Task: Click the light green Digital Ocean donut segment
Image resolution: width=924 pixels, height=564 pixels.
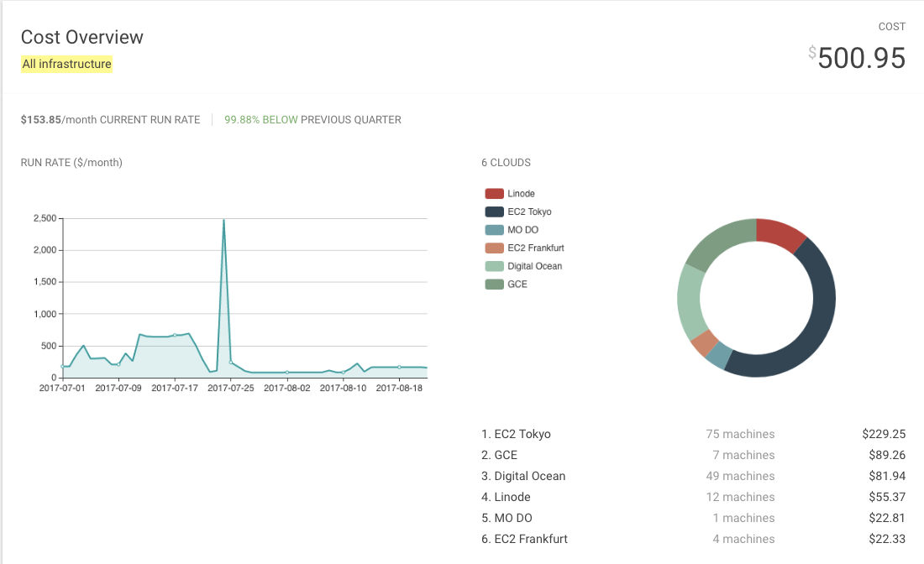Action: click(x=690, y=300)
